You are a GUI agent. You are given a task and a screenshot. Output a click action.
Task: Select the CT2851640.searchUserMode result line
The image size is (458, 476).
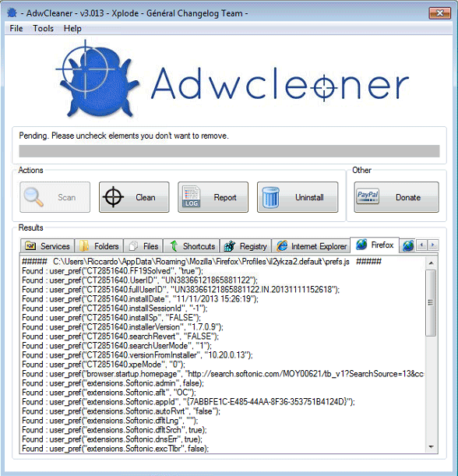click(117, 346)
